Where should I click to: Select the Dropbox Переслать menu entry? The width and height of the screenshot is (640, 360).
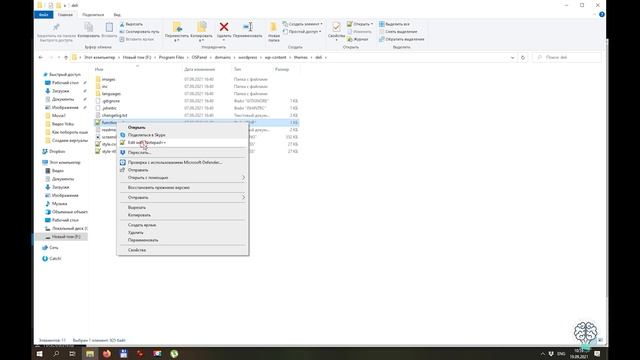pyautogui.click(x=183, y=152)
